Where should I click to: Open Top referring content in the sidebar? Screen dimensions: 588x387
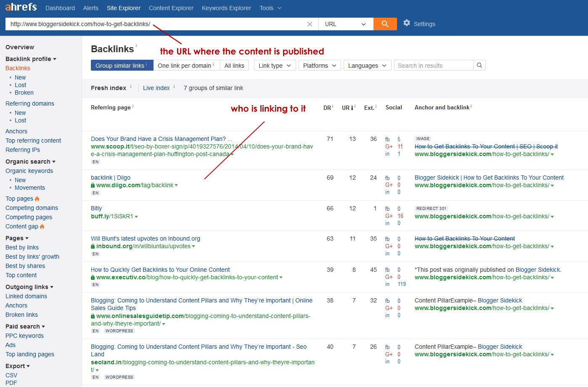(x=33, y=140)
